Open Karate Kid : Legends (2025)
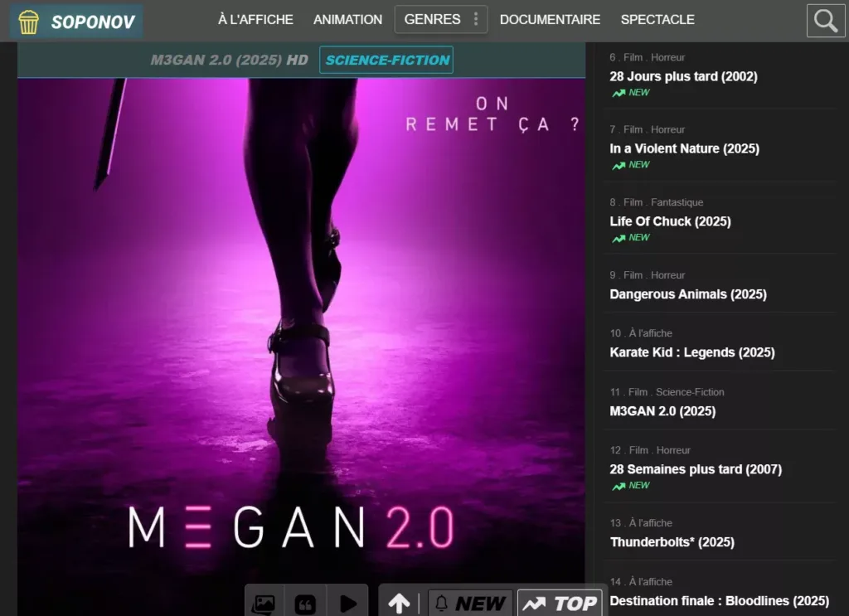This screenshot has height=616, width=849. tap(691, 352)
